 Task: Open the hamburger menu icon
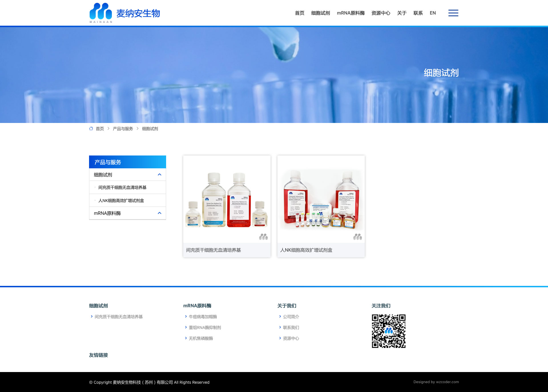(453, 13)
